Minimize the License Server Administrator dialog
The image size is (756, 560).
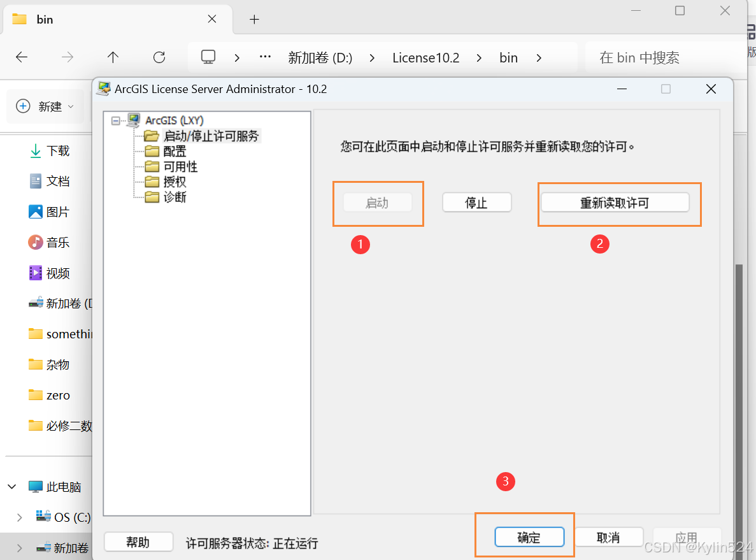coord(622,89)
